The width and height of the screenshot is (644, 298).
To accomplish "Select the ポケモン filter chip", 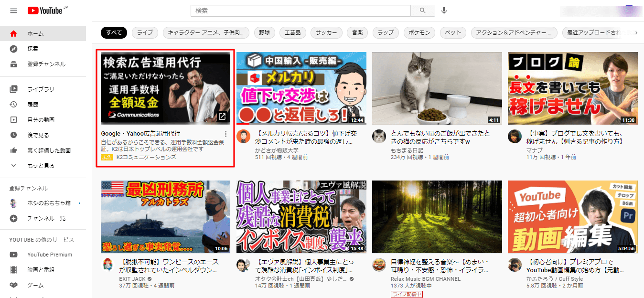I will click(419, 32).
